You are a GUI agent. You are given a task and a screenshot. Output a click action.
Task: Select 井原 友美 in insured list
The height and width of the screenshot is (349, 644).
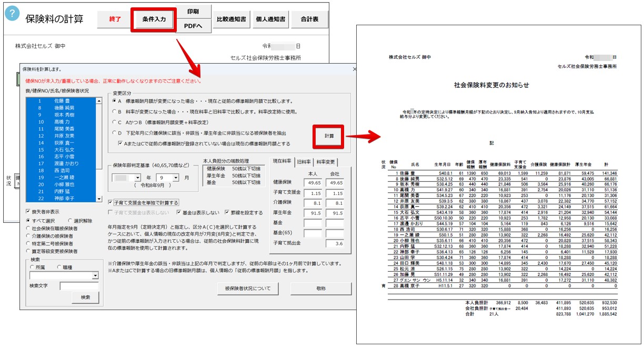61,136
